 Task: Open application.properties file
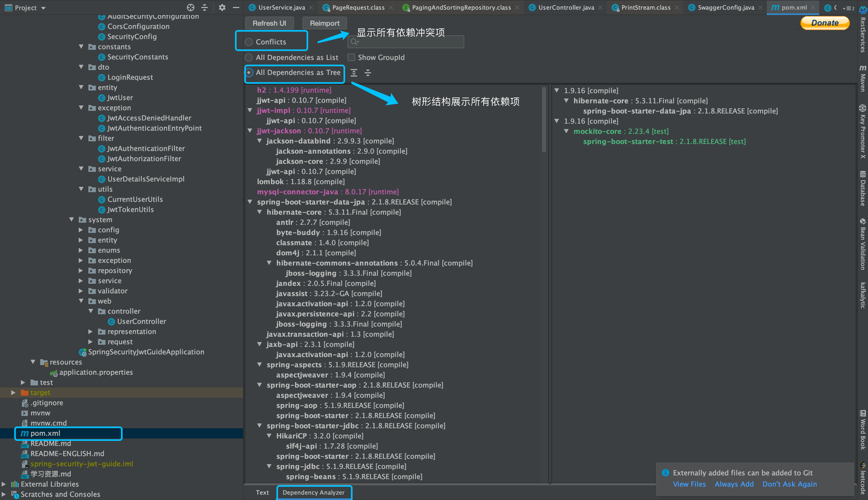tap(96, 372)
